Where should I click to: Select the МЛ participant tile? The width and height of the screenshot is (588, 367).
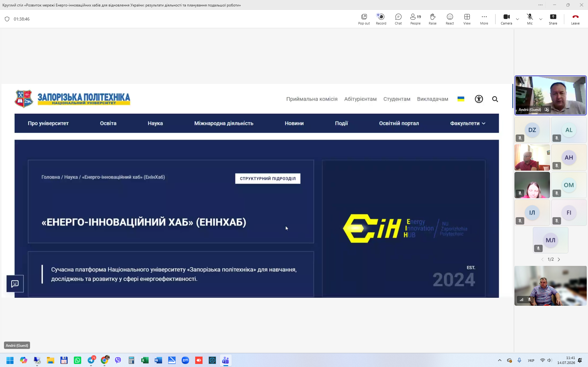coord(550,240)
